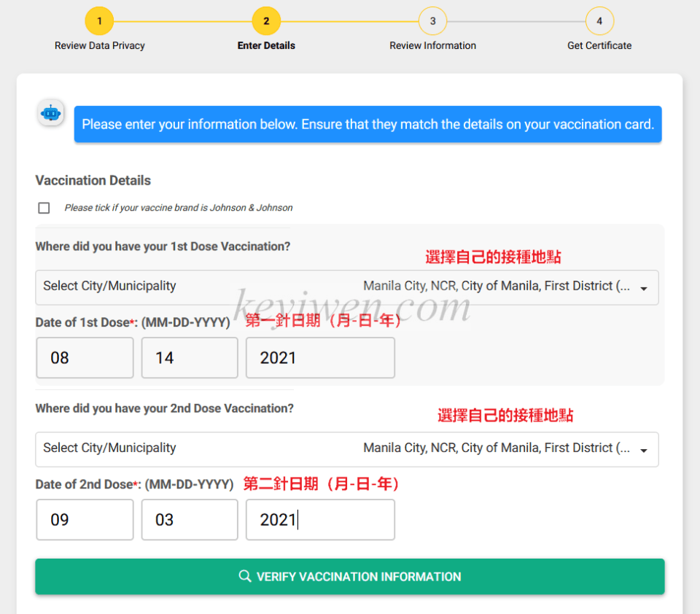Click the magnifier icon on Verify button
The width and height of the screenshot is (700, 614).
[x=245, y=576]
